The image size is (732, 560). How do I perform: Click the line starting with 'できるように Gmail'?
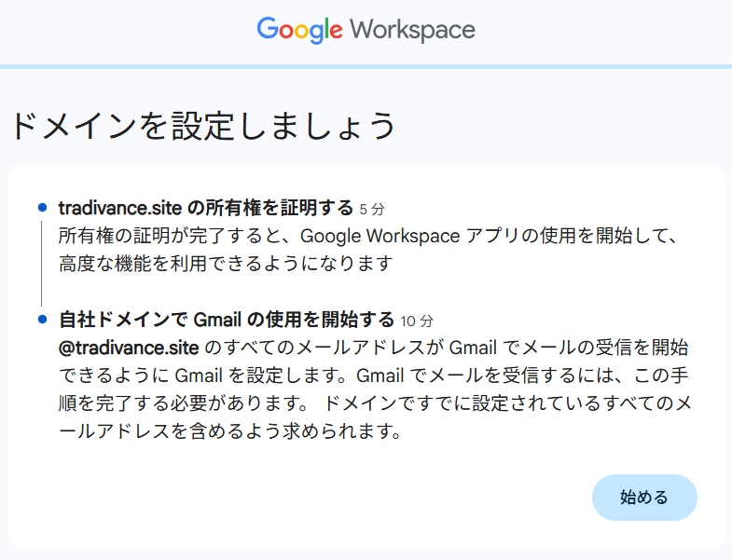point(373,376)
